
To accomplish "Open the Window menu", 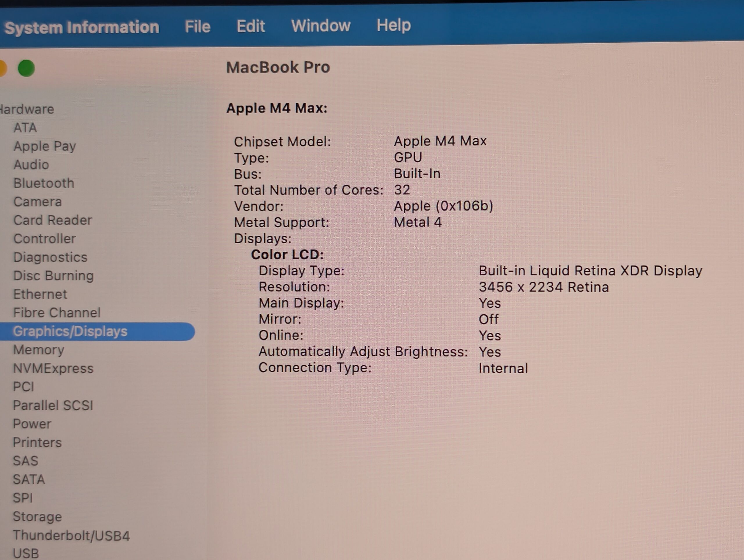I will coord(321,26).
